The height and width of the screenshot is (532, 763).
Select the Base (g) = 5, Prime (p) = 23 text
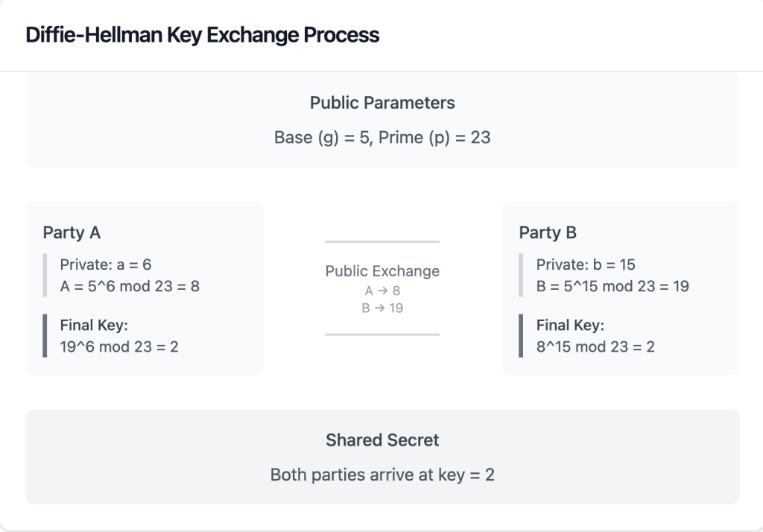(x=382, y=137)
